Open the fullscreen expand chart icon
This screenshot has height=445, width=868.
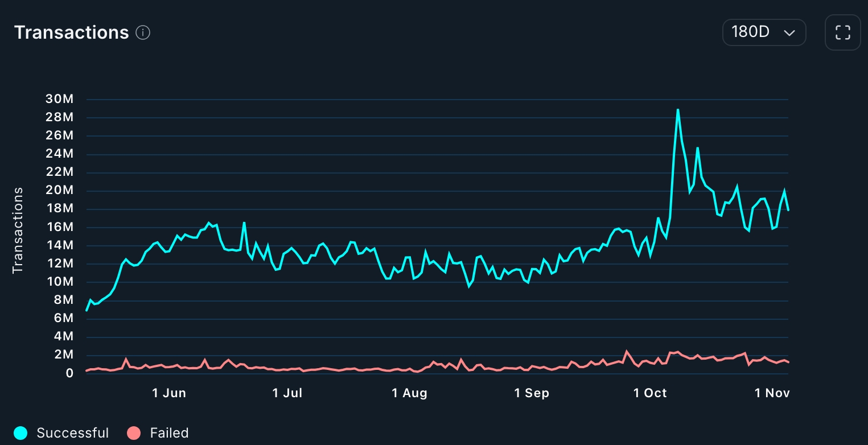click(x=842, y=32)
